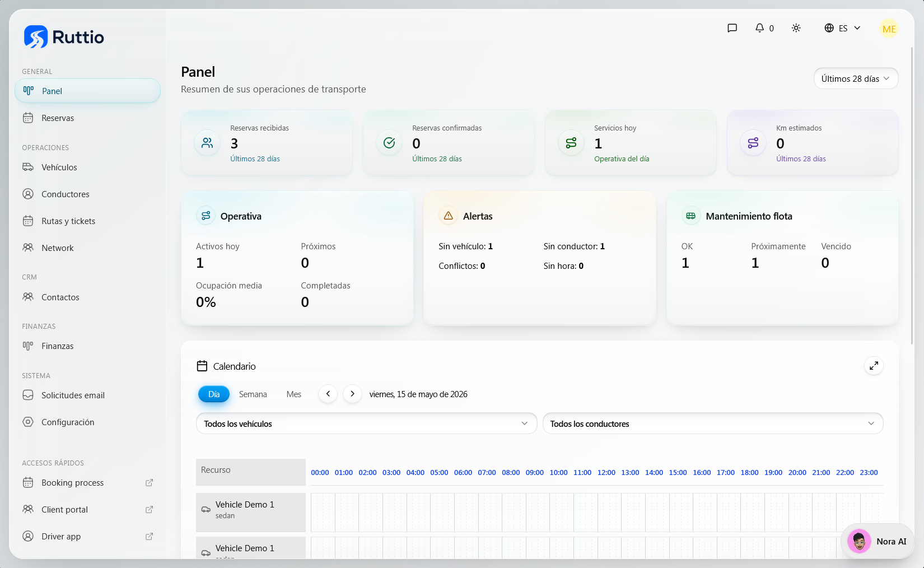The image size is (924, 568).
Task: Open Booking process external link icon
Action: pyautogui.click(x=149, y=483)
